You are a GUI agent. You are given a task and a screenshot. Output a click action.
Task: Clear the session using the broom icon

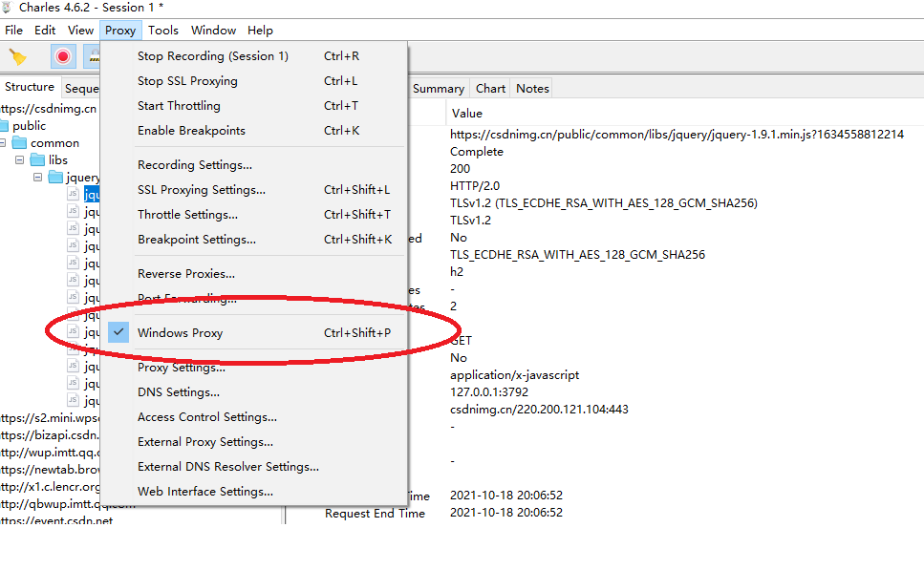[19, 56]
